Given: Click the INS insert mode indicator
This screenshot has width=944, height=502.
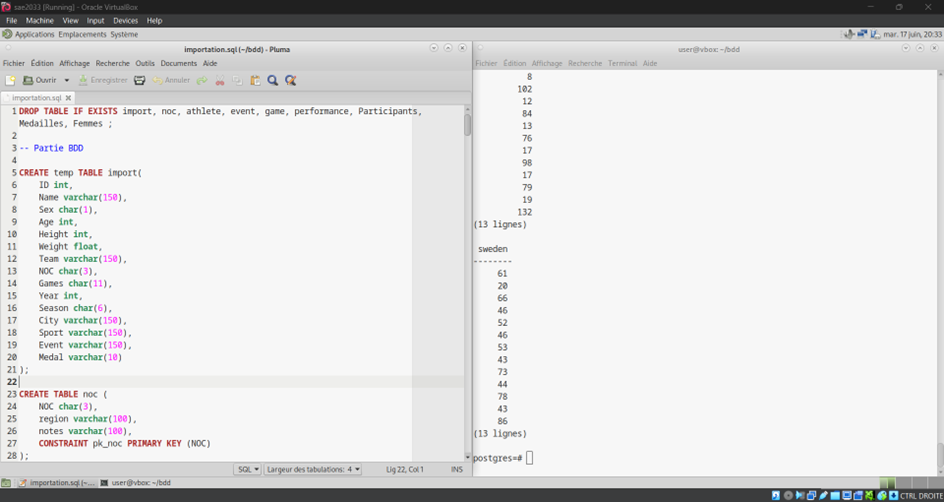Looking at the screenshot, I should pyautogui.click(x=457, y=469).
